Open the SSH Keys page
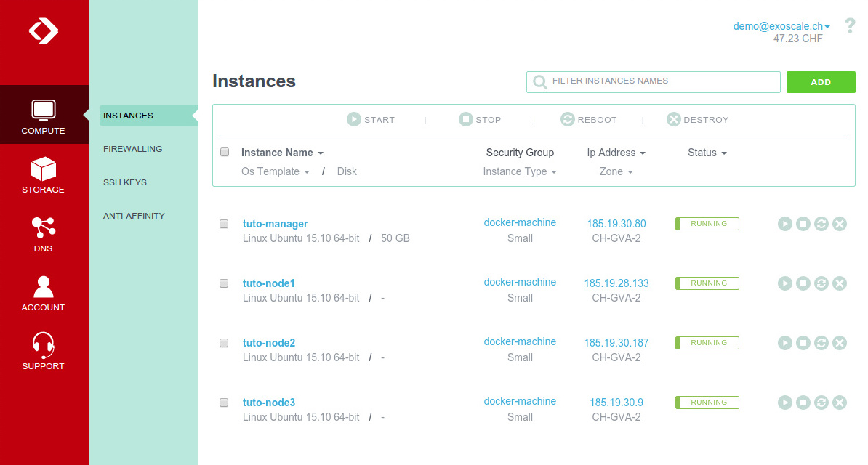Image resolution: width=868 pixels, height=465 pixels. 125,182
